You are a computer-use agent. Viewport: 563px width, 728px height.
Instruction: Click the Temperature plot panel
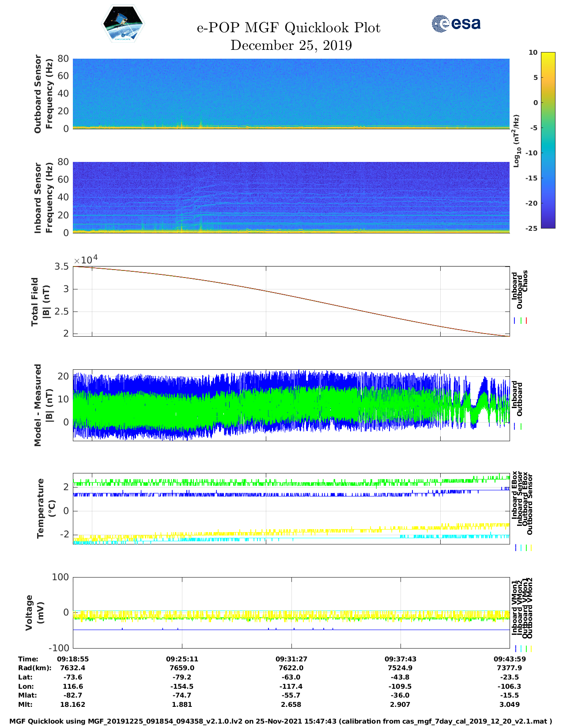click(x=291, y=509)
